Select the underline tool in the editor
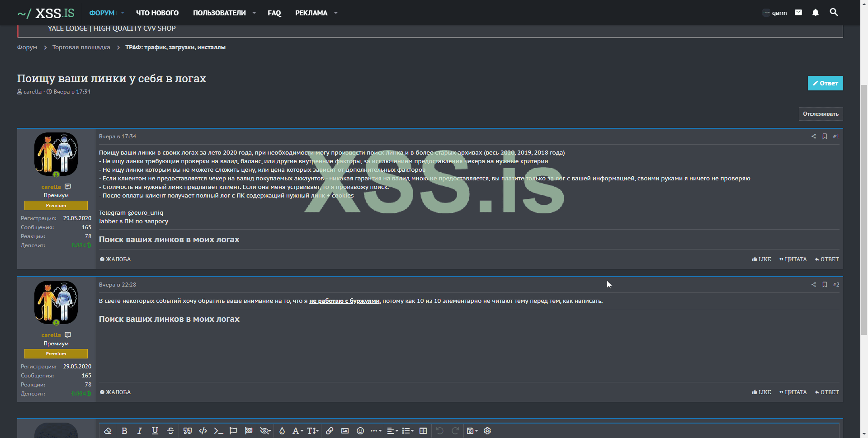The width and height of the screenshot is (868, 438). [x=155, y=431]
